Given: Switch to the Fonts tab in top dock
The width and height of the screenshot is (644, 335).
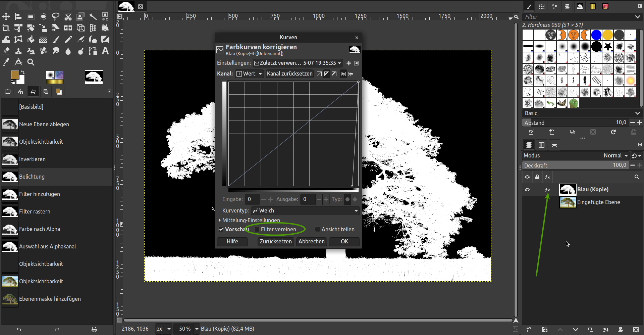Looking at the screenshot, I should 554,6.
